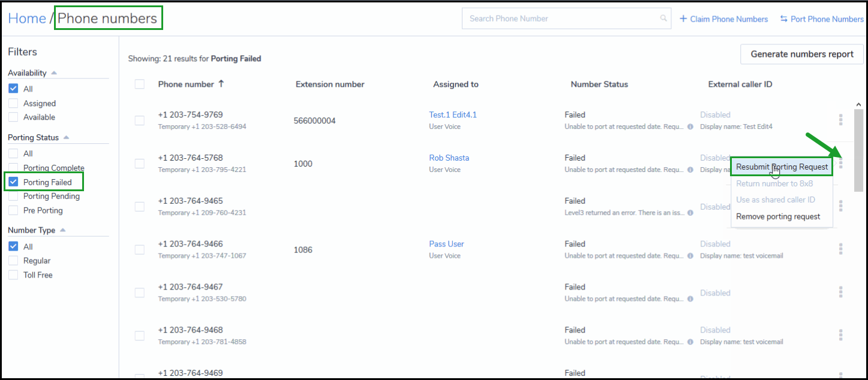Click the info icon beside the 203-764-9465 failure message
This screenshot has height=380, width=868.
click(x=690, y=213)
